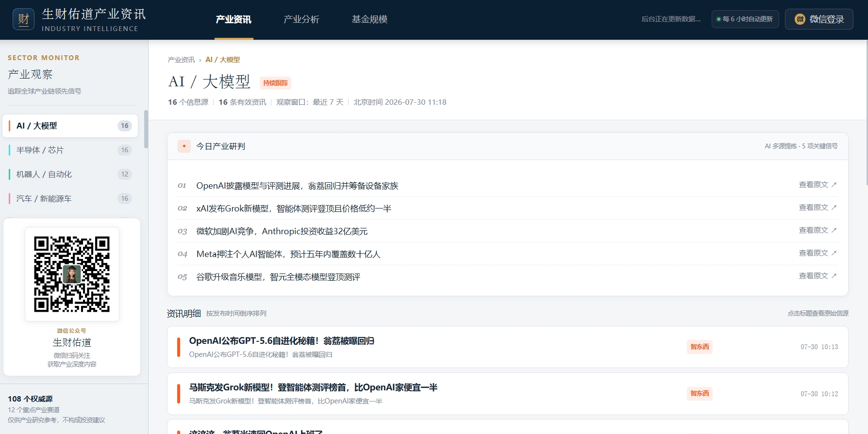Open article OpenAI公布GPT-5.6自进化秘籍
Screen dimensions: 868x434
pyautogui.click(x=282, y=341)
